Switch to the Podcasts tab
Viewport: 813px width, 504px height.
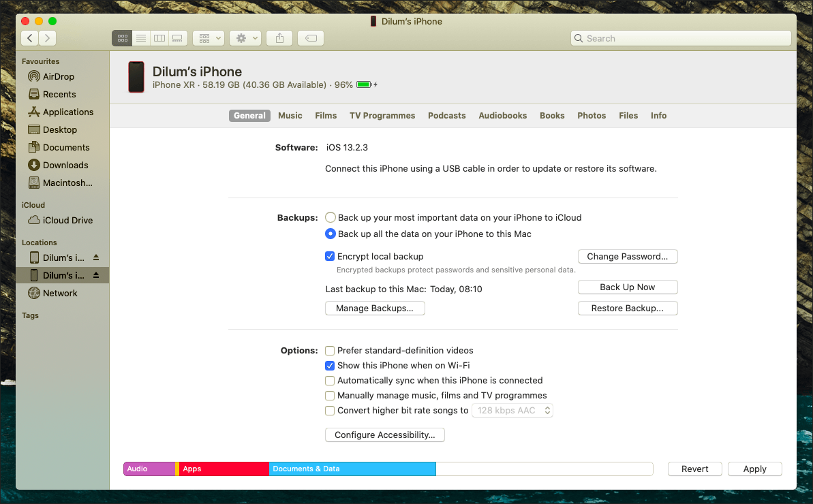446,116
